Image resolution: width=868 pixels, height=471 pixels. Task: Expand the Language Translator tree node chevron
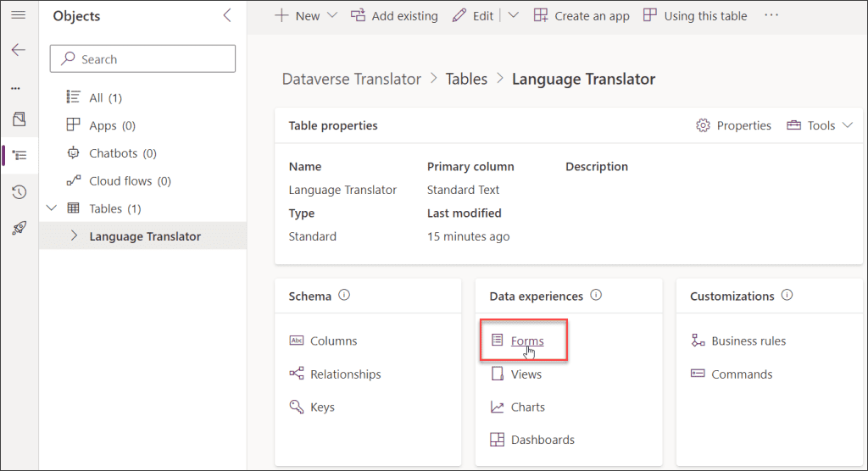(x=75, y=235)
